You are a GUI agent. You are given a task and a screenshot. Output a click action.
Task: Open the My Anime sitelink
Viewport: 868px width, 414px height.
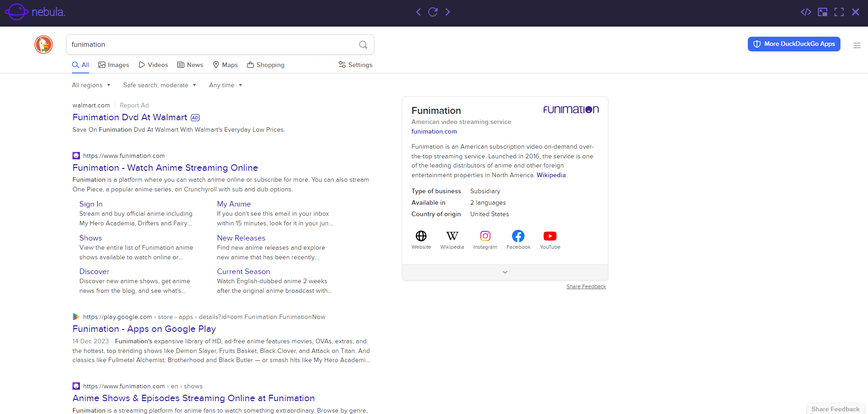(x=234, y=204)
